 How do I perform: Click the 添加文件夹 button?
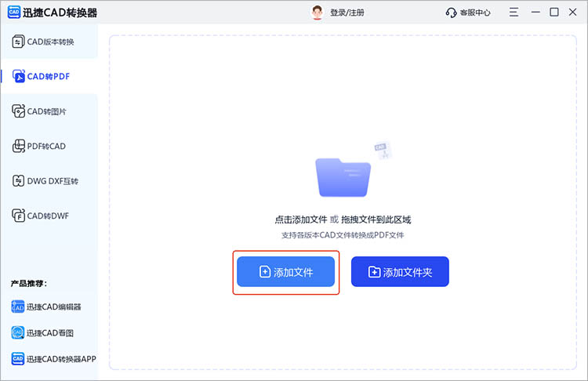pos(400,272)
